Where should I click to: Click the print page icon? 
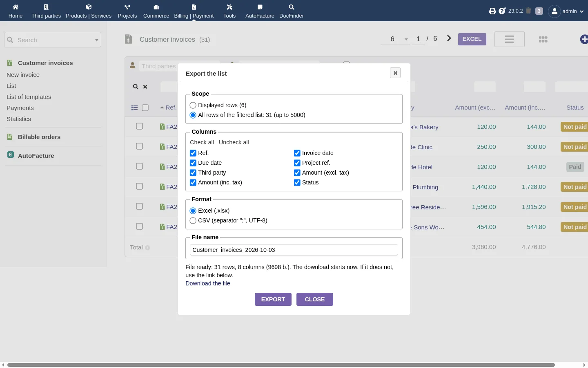[492, 11]
